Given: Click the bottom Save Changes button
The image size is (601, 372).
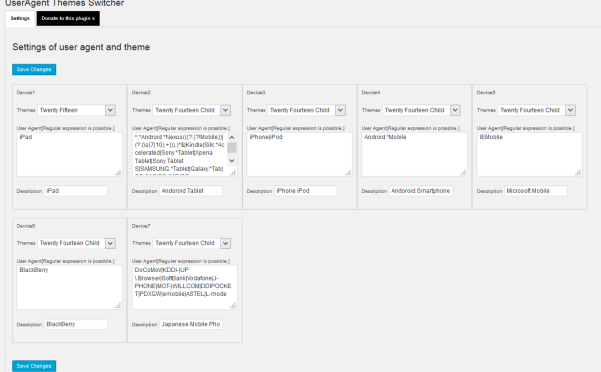Looking at the screenshot, I should [34, 366].
